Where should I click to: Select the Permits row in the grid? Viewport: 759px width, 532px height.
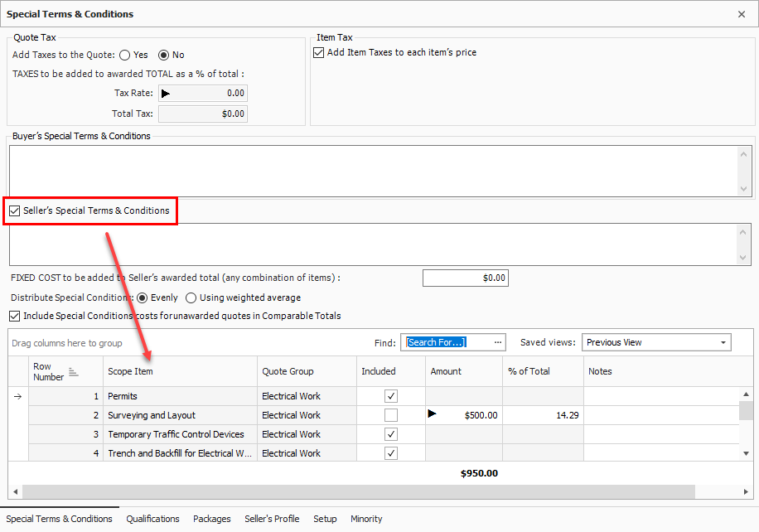coord(180,396)
